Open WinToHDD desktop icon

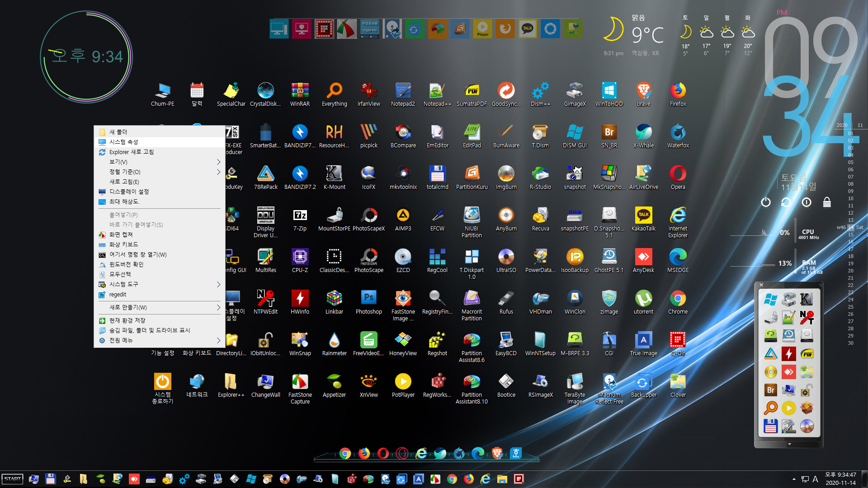point(609,94)
